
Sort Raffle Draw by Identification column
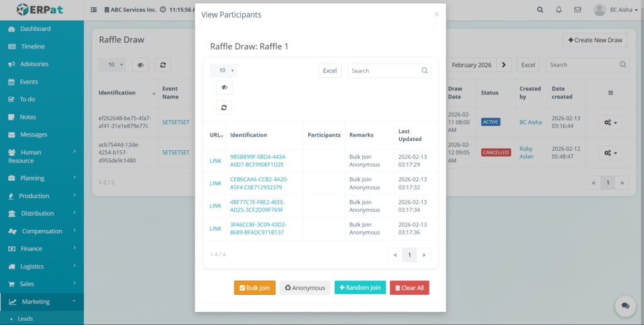pyautogui.click(x=125, y=93)
